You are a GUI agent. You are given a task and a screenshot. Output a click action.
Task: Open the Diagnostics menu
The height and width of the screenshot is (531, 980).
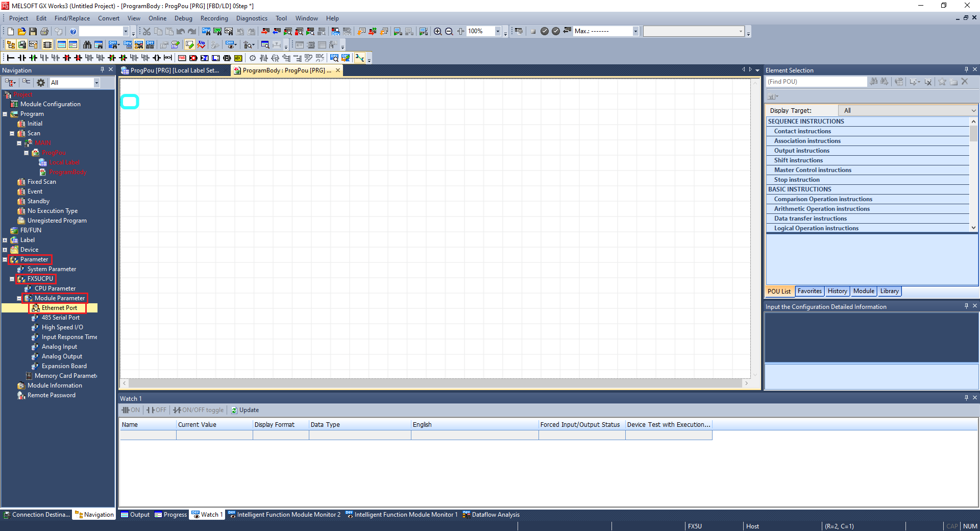(x=251, y=18)
